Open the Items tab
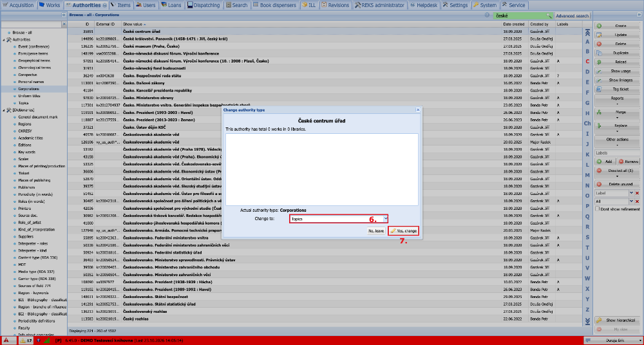Viewport: 644px width, 345px height. coord(120,5)
